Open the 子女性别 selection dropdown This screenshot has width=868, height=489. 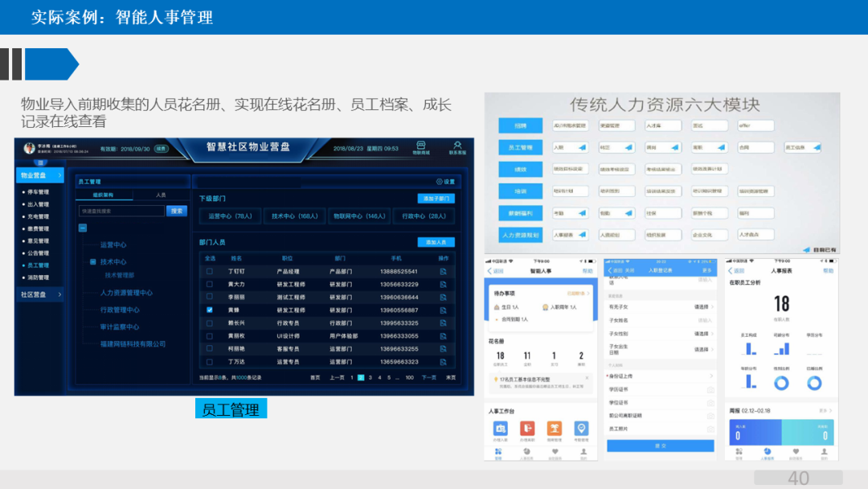[x=702, y=334]
